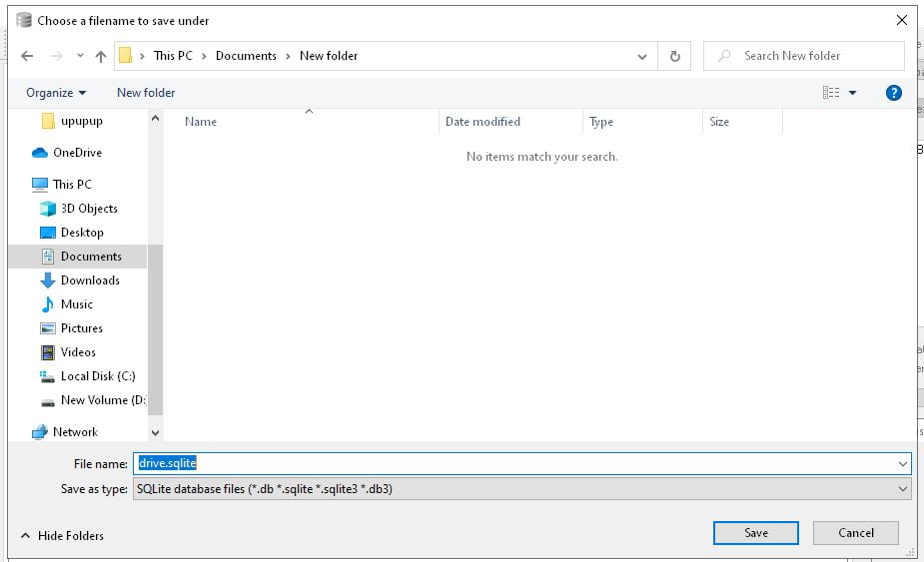
Task: Open Local Disk (C:) drive
Action: pos(97,376)
